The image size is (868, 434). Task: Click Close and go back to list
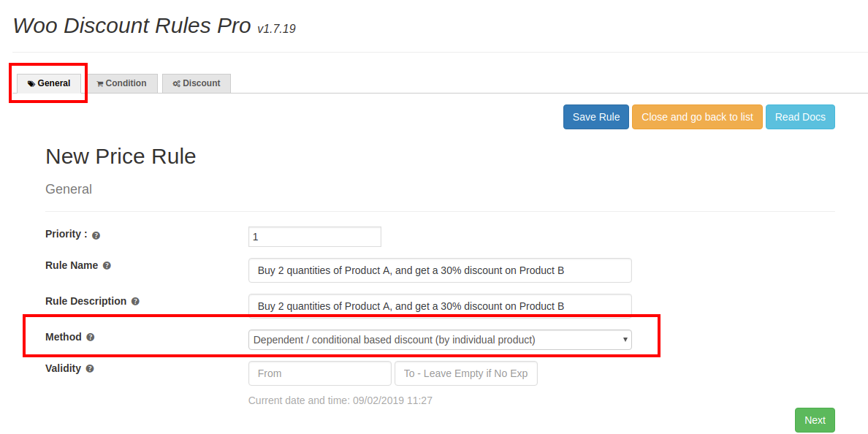[x=697, y=116]
